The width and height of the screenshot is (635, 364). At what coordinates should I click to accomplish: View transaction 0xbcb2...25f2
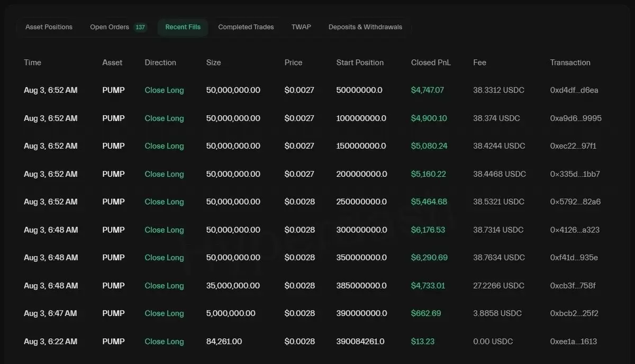point(574,313)
